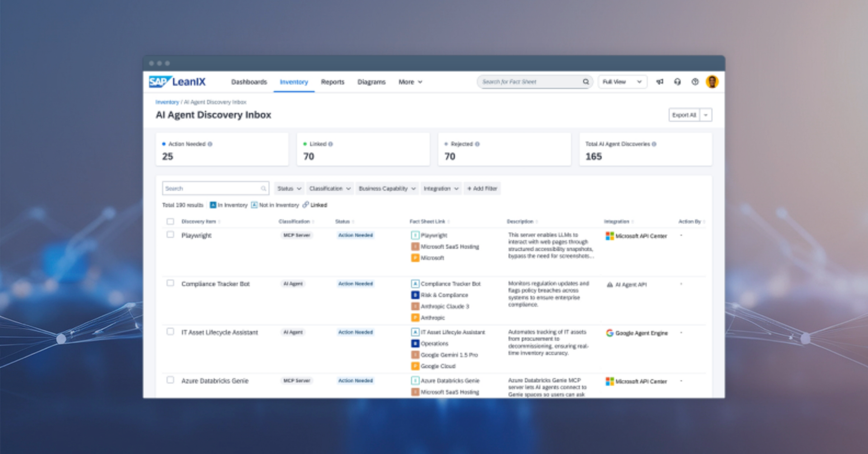Click the SAP LeanIX logo
Viewport: 868px width, 454px height.
point(177,82)
